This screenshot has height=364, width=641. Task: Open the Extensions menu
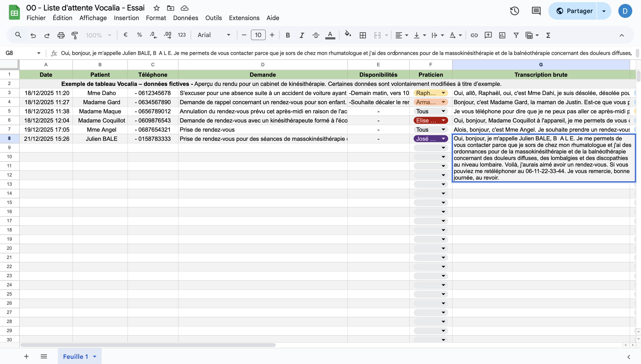click(244, 18)
